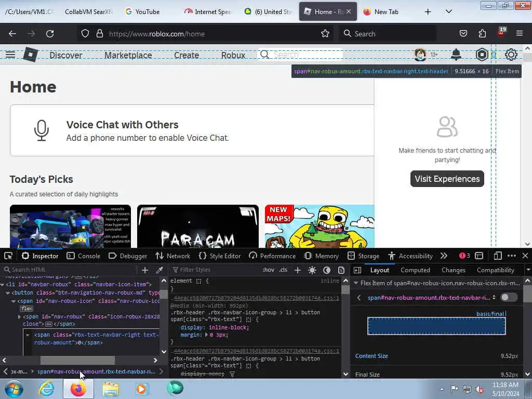
Task: Save page to Pocket
Action: click(x=463, y=34)
